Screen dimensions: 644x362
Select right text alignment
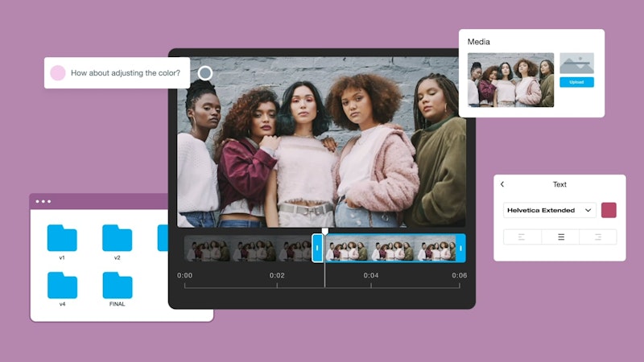point(597,237)
